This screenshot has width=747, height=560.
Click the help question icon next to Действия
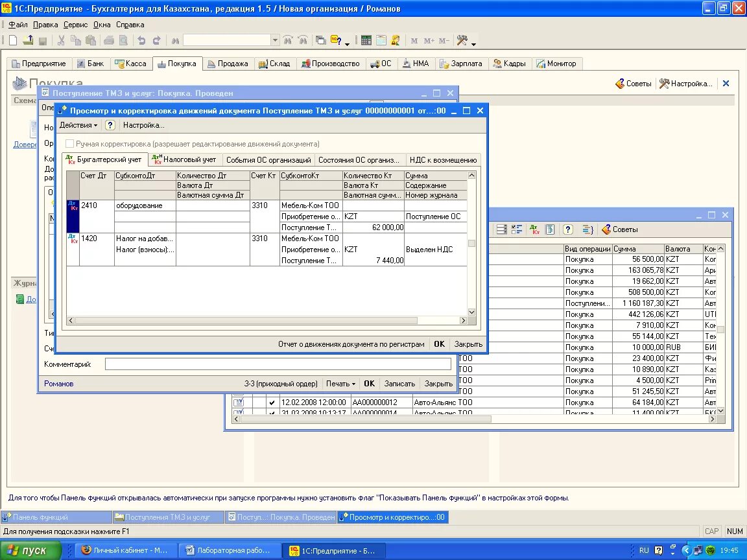click(110, 125)
